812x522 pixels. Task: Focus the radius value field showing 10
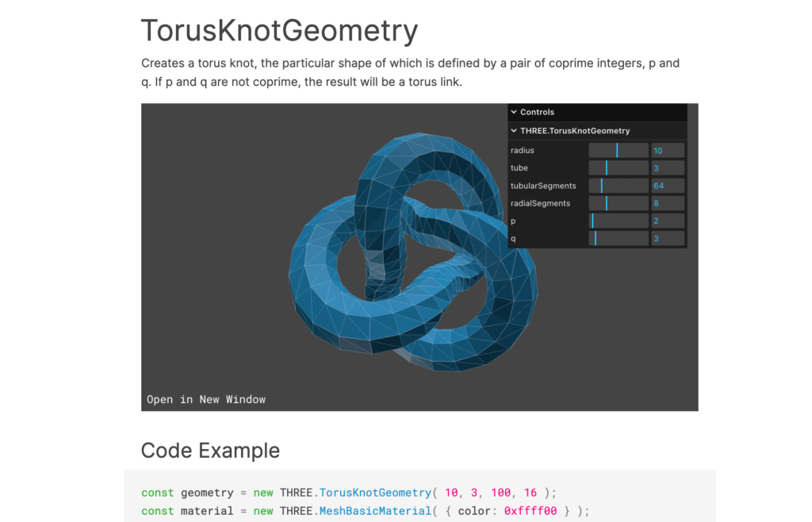pos(667,151)
